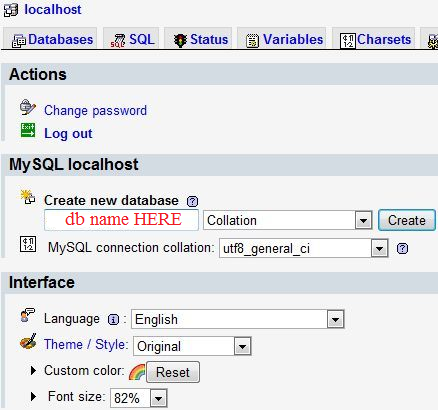Click the Change password link

95,110
